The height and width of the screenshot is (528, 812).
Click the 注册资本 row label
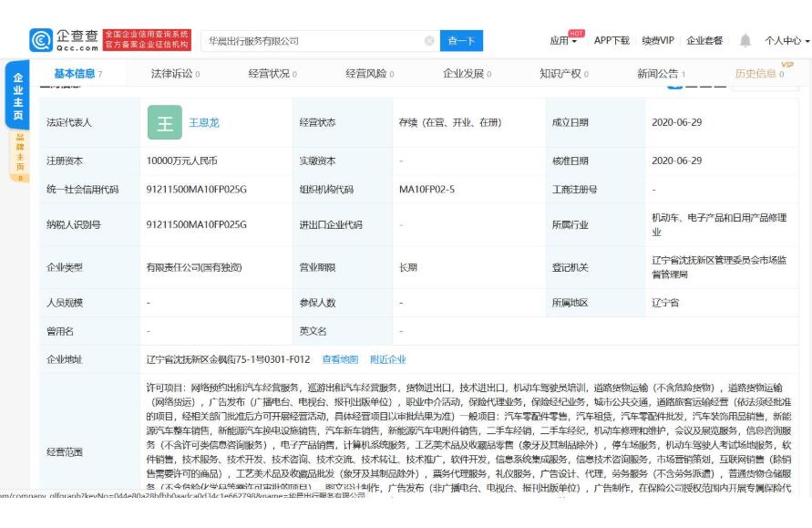point(64,161)
